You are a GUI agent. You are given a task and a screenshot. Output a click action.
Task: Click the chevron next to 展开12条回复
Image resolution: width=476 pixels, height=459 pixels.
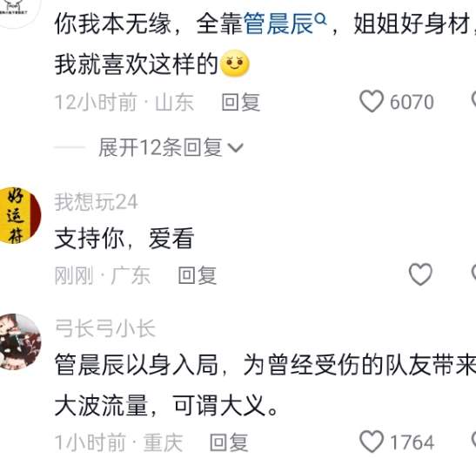(236, 148)
